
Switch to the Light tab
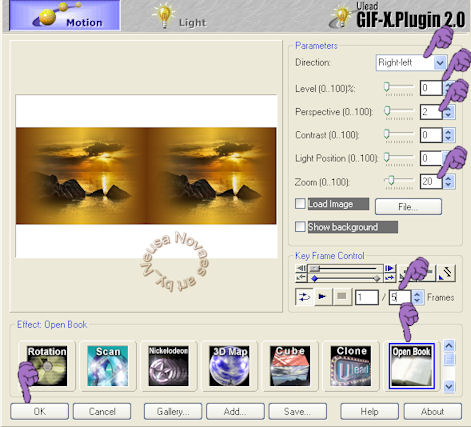click(180, 17)
